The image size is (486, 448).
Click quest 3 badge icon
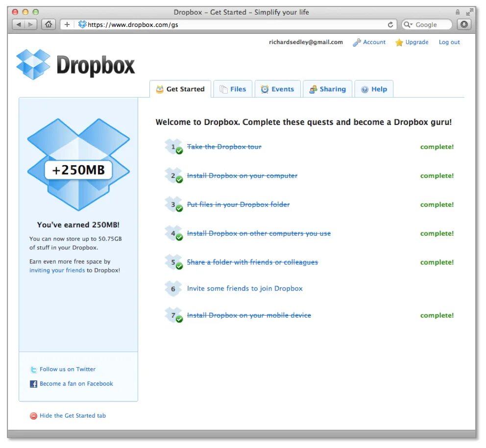173,204
